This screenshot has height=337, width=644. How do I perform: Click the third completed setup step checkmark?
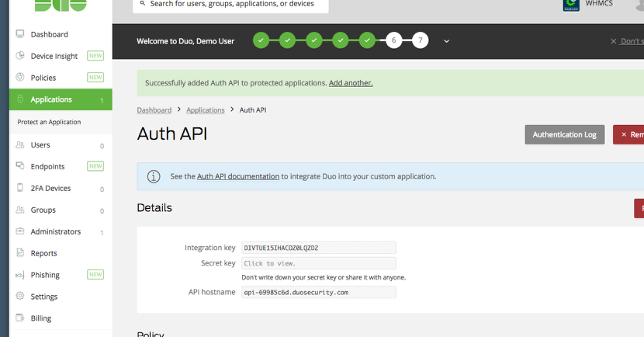[313, 40]
